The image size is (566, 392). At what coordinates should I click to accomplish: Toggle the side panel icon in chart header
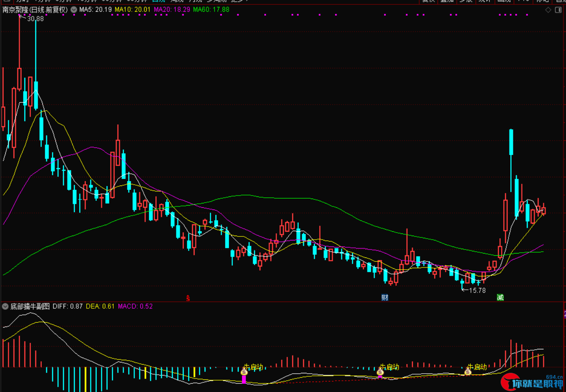point(559,9)
